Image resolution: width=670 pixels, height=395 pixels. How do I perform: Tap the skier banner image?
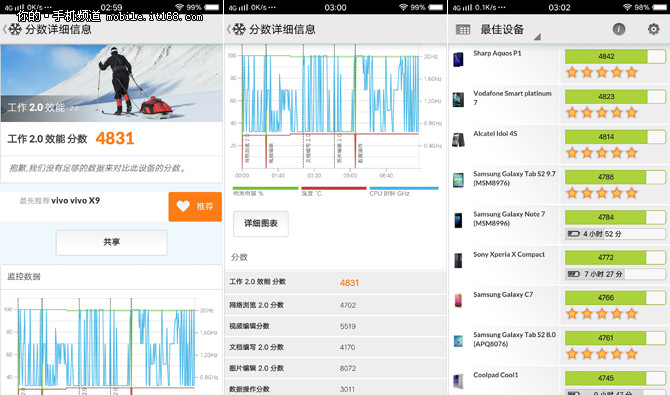click(x=112, y=83)
